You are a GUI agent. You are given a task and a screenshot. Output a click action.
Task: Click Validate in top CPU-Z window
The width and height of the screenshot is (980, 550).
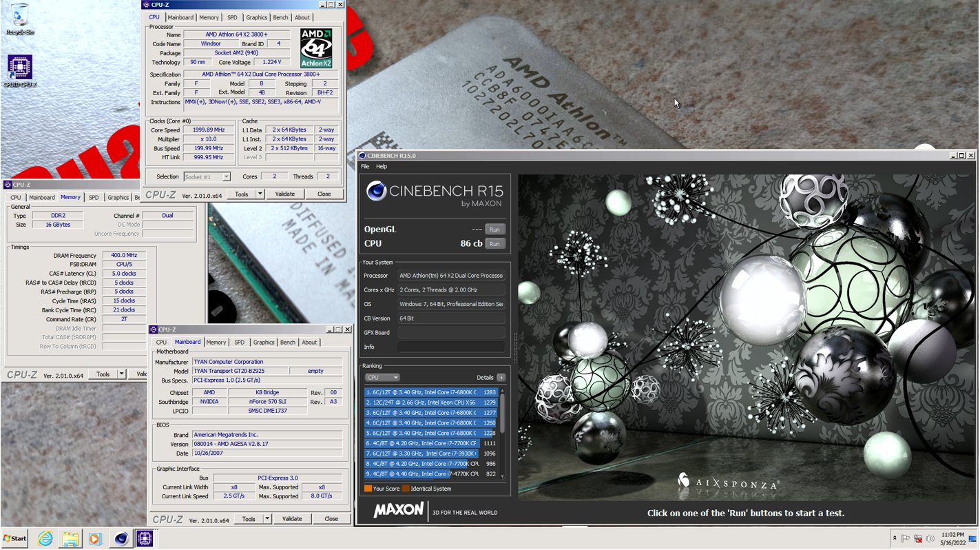[285, 194]
